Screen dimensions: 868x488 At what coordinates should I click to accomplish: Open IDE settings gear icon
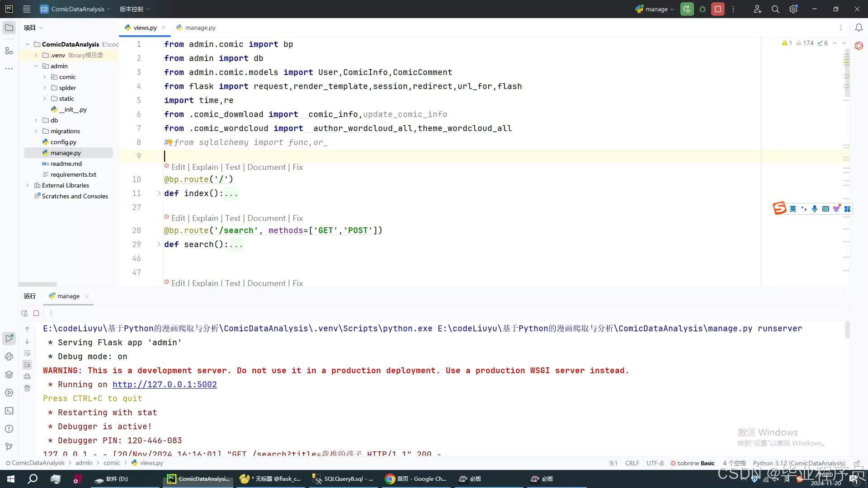(793, 9)
